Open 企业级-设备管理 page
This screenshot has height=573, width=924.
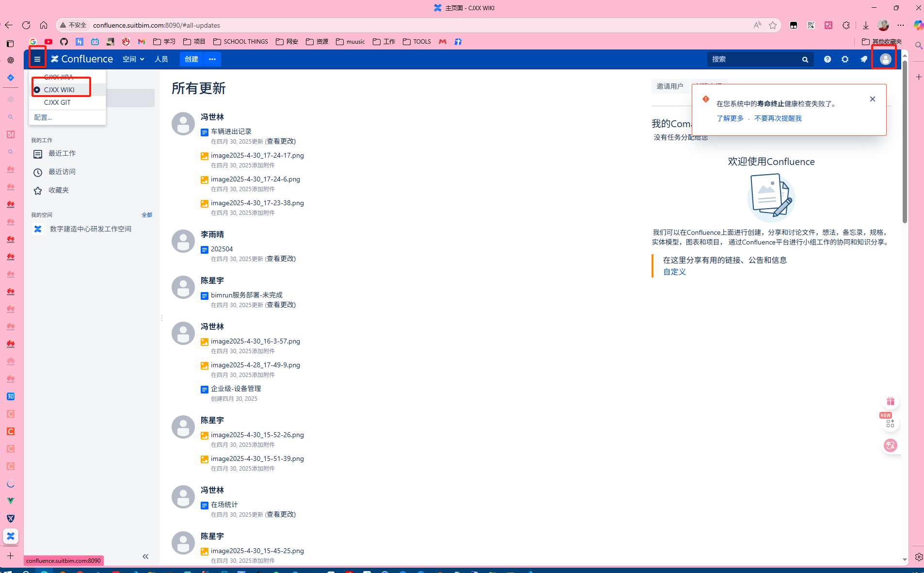click(x=236, y=389)
